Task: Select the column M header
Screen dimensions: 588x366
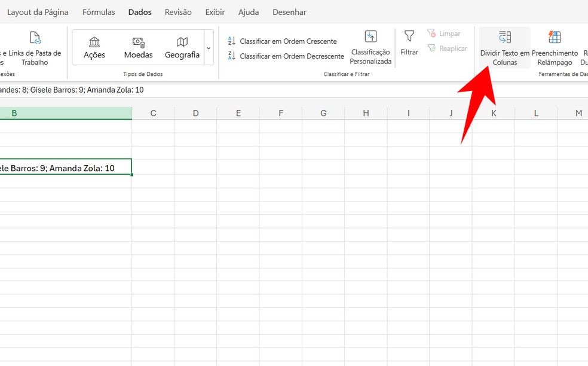Action: coord(578,112)
